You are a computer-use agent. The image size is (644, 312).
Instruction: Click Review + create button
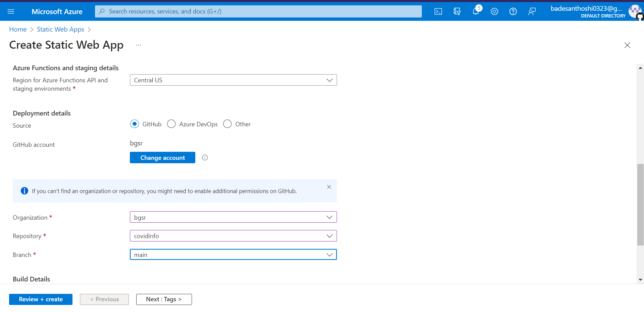click(41, 299)
